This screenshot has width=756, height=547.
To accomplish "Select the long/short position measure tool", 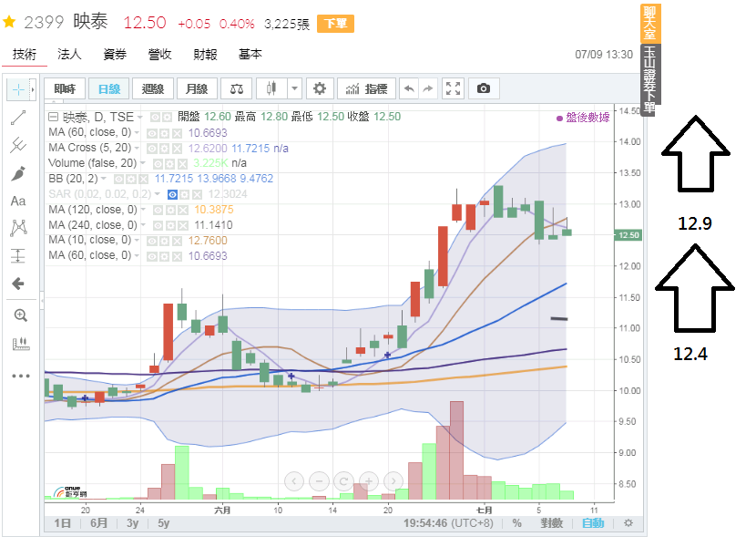I will point(18,255).
